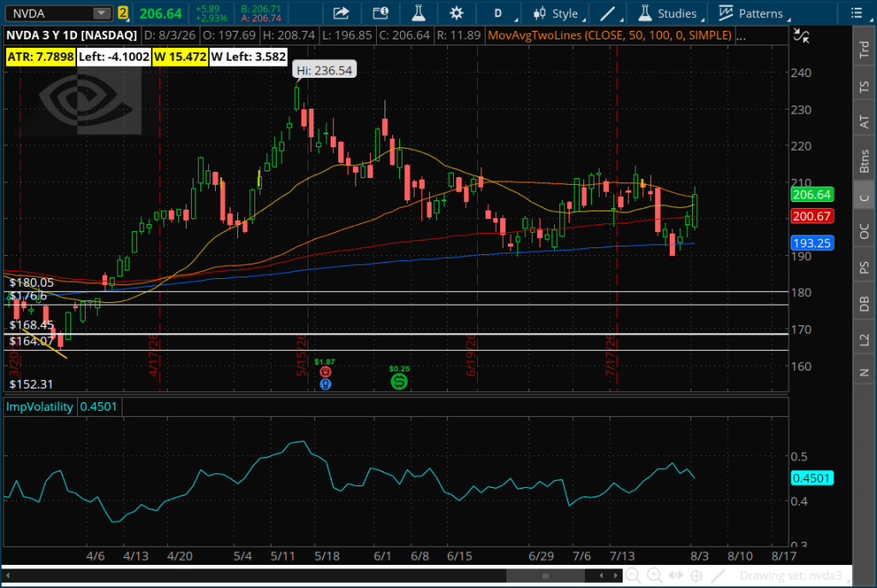Click the horizontal chart scrollbar thumb
Screen dimensions: 877x588
tap(546, 576)
